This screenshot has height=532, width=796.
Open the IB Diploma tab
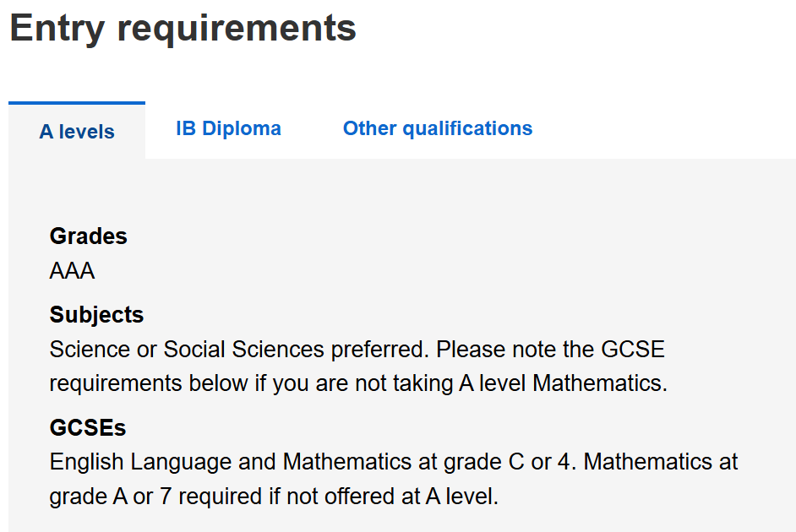(x=228, y=128)
